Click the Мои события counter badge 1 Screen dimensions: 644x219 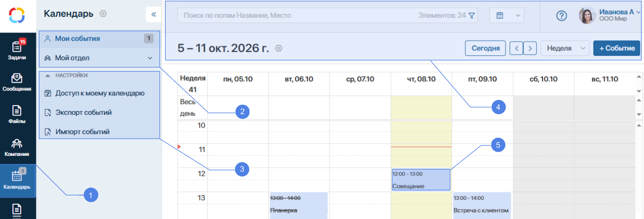[x=149, y=38]
